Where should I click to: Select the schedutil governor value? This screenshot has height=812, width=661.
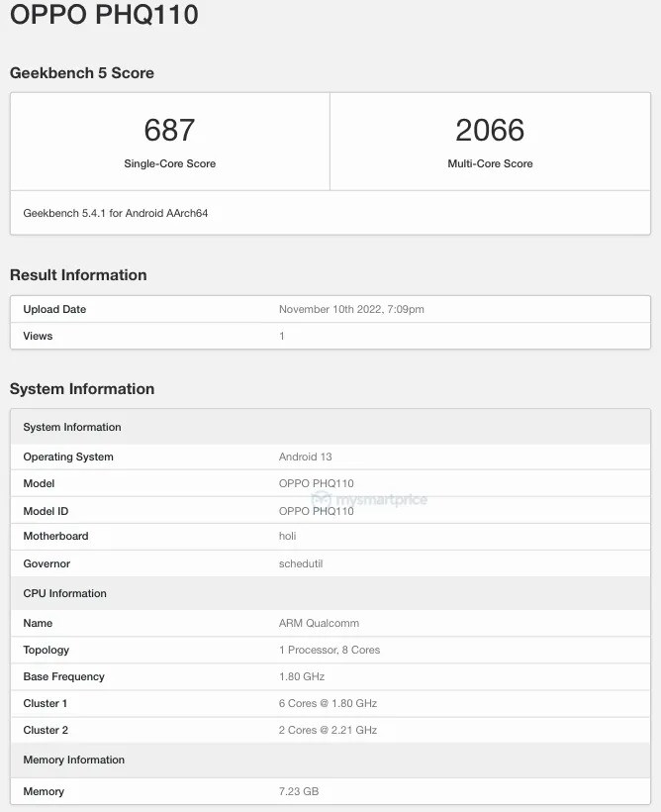301,563
